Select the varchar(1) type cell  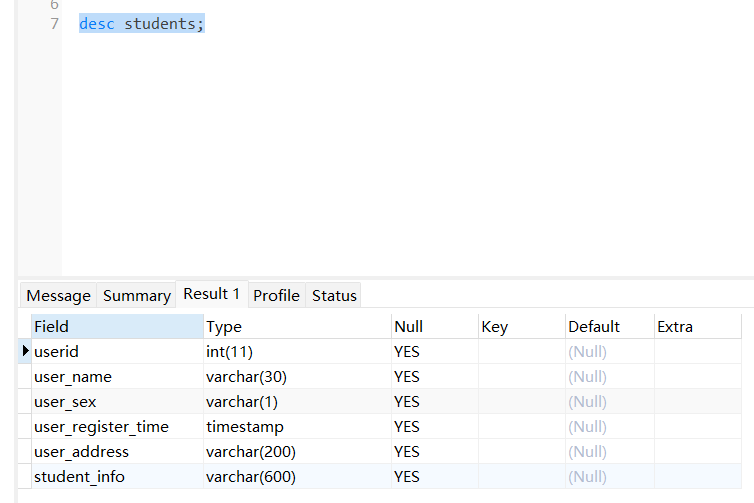(298, 402)
